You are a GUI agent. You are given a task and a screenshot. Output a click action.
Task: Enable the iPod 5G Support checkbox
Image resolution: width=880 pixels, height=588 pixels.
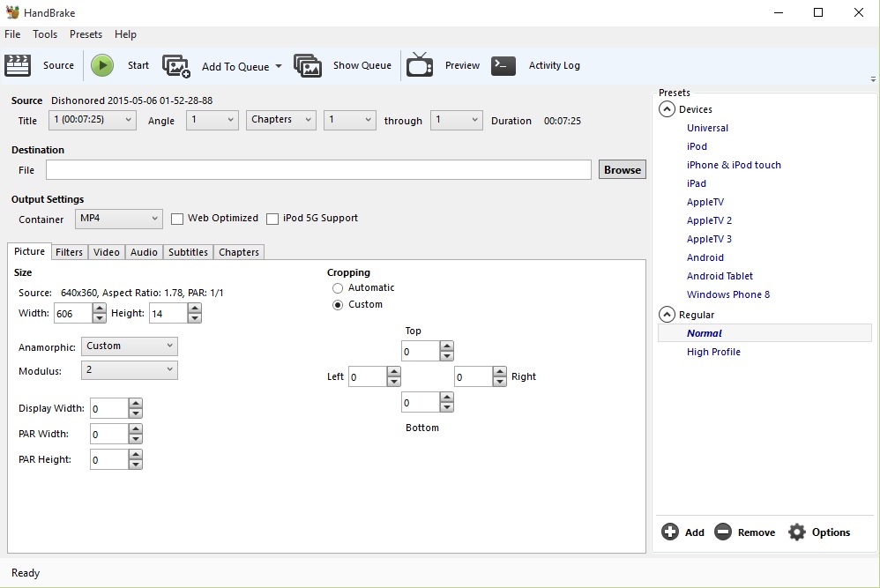coord(272,219)
